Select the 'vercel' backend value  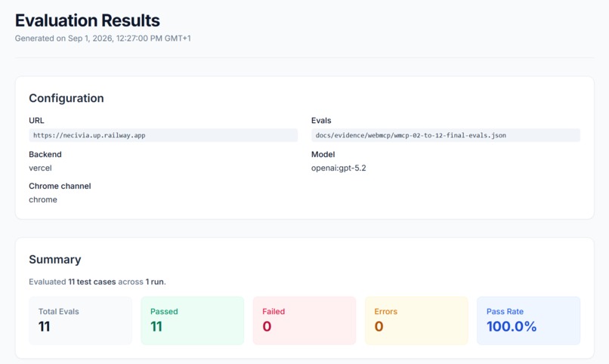[x=40, y=168]
